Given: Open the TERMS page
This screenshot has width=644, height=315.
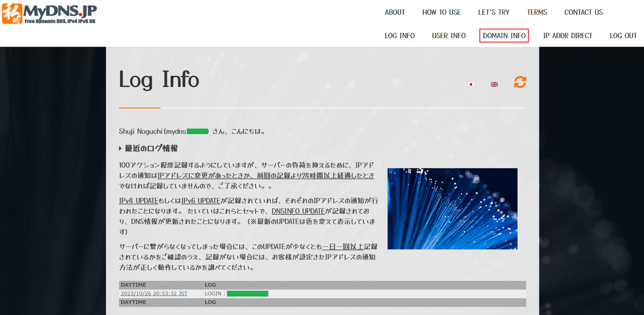Looking at the screenshot, I should [x=537, y=12].
